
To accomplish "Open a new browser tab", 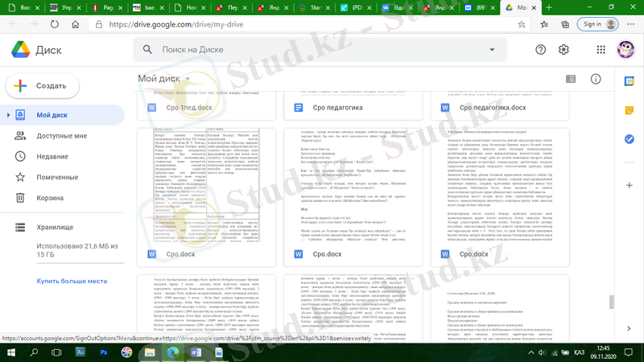I will (549, 7).
